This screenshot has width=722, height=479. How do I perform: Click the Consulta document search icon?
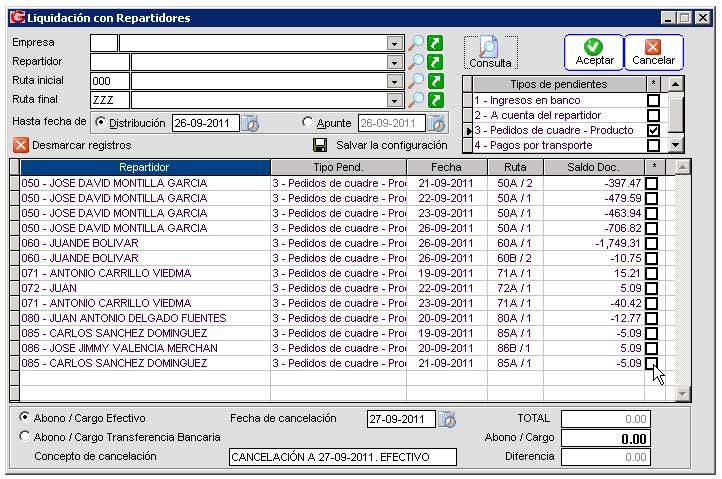tap(489, 47)
